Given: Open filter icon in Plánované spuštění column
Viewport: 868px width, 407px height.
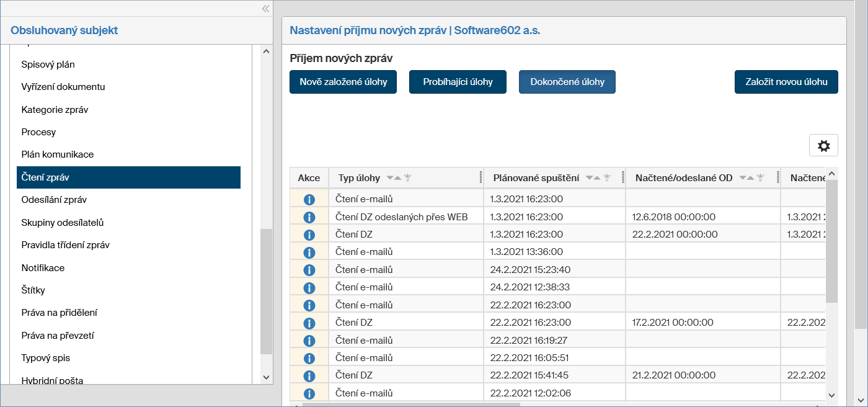Looking at the screenshot, I should [607, 178].
